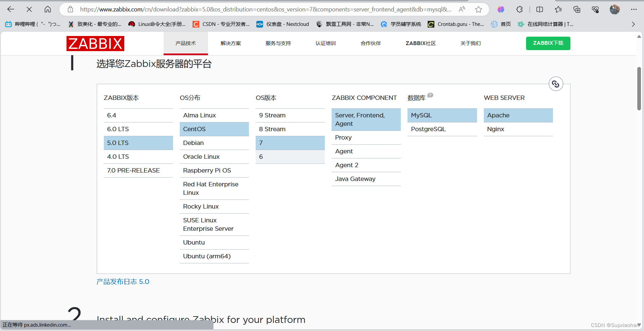Open 认证培训 navigation menu
The image size is (644, 331).
(x=326, y=43)
